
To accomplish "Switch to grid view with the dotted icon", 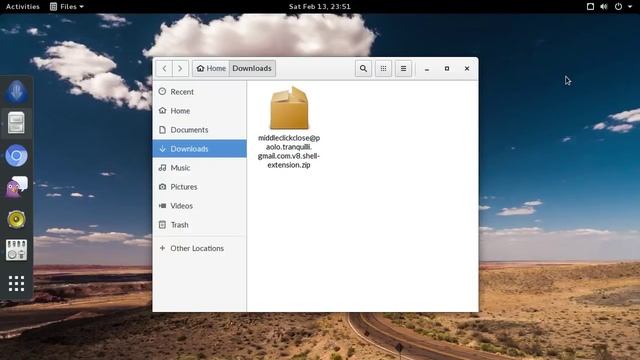I will click(383, 69).
